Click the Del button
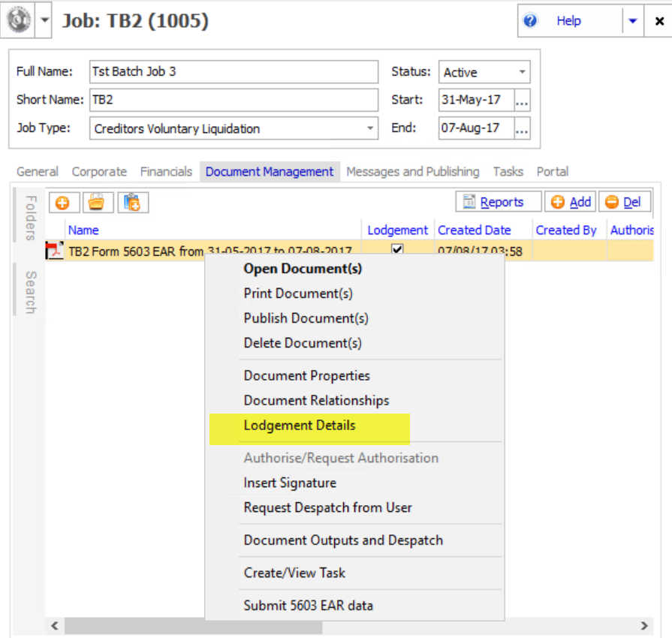672x638 pixels. pos(625,202)
